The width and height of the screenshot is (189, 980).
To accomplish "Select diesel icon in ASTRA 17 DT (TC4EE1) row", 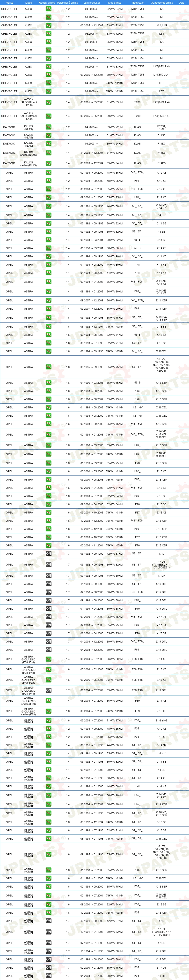I will tap(48, 565).
